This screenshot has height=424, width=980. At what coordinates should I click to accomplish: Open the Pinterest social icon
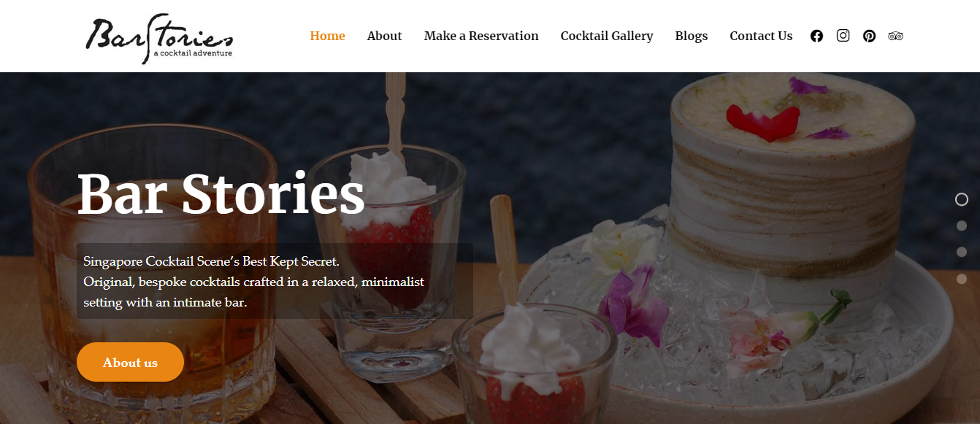869,36
